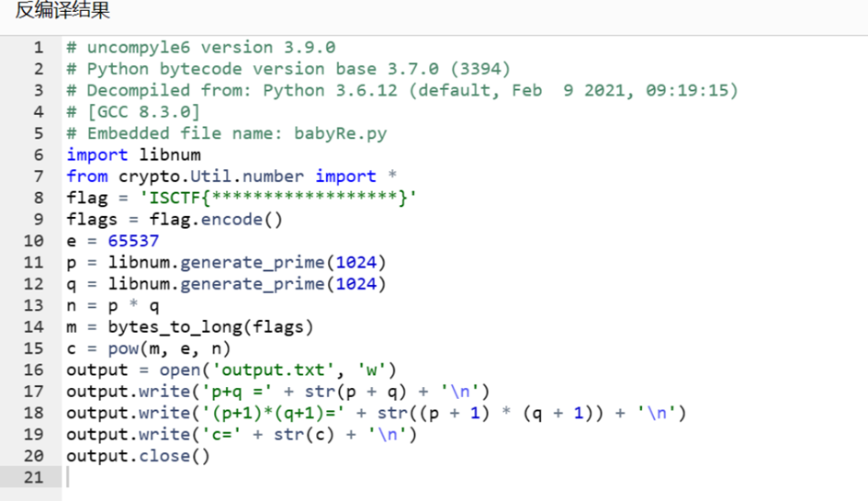This screenshot has width=868, height=501.
Task: Click the output.write 'p+q =' line
Action: point(278,392)
